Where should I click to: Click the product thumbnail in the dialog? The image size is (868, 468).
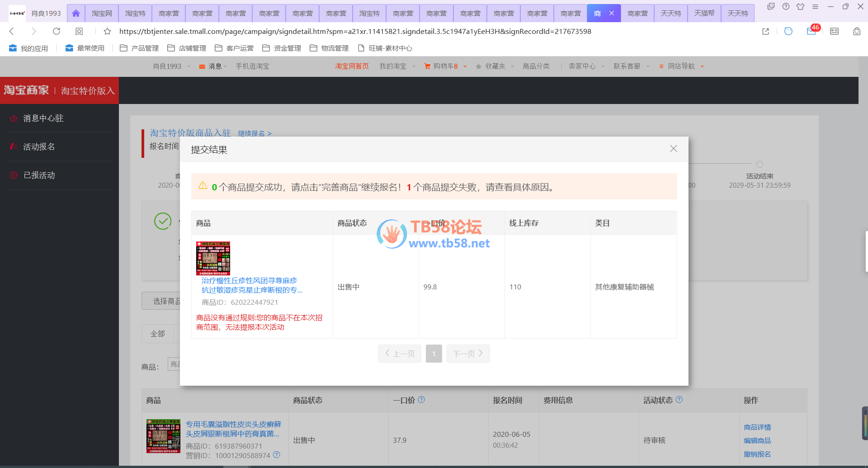pyautogui.click(x=213, y=258)
